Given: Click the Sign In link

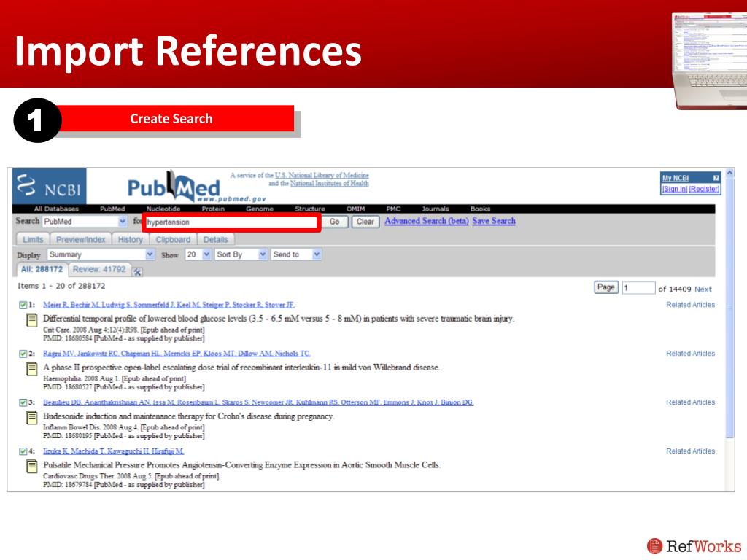Looking at the screenshot, I should (675, 189).
